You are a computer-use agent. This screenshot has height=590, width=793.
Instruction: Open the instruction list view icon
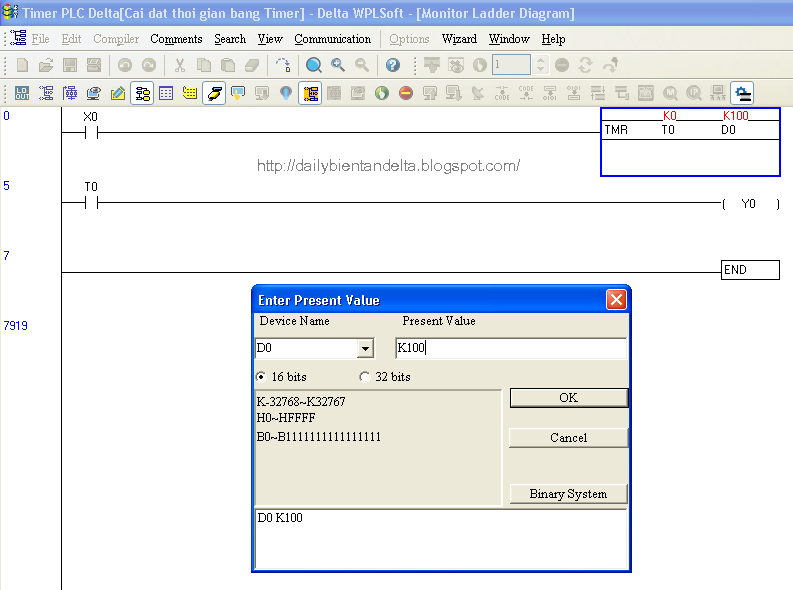46,93
